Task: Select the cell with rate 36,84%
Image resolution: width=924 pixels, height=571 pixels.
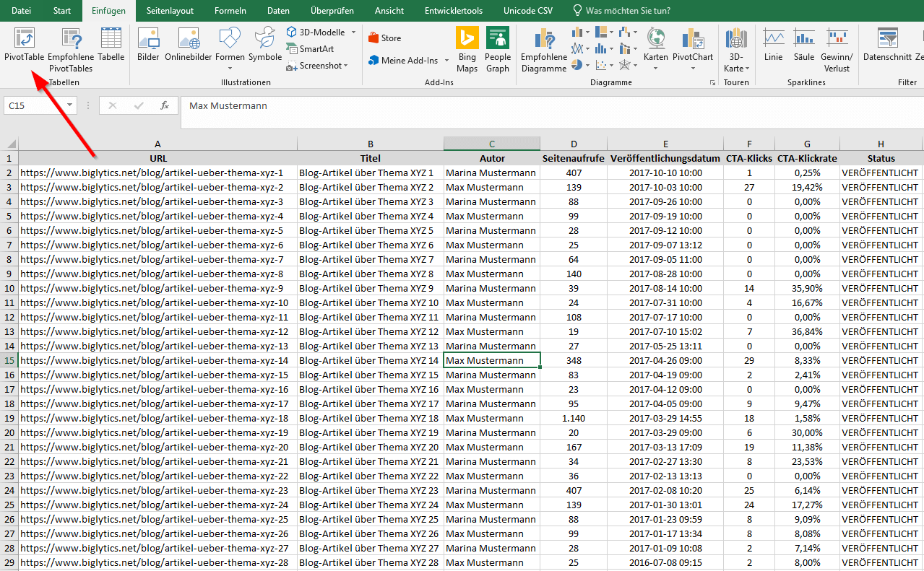Action: click(807, 331)
